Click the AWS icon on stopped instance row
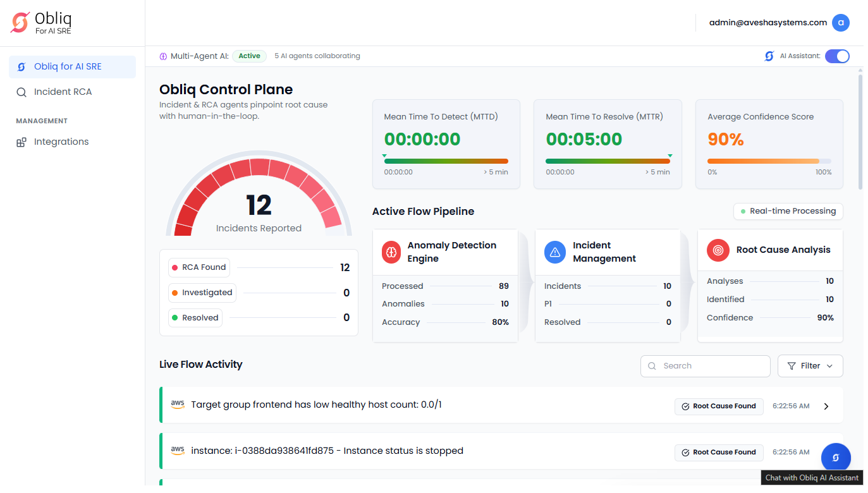This screenshot has height=493, width=868. point(178,451)
